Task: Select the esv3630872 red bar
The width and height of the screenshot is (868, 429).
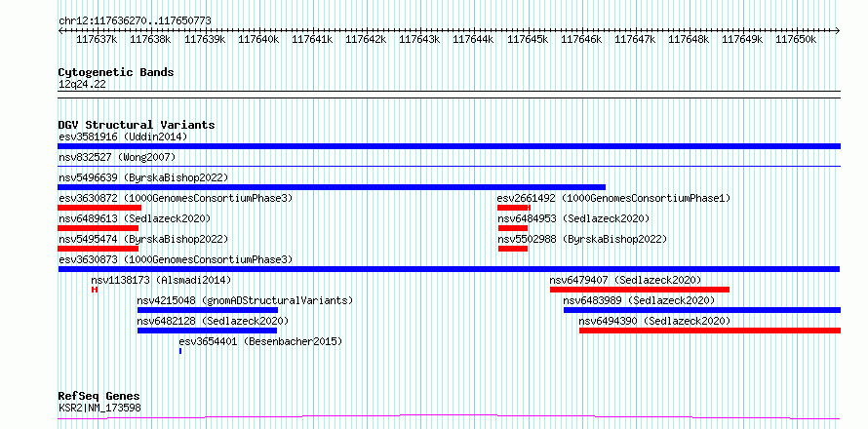Action: coord(99,208)
